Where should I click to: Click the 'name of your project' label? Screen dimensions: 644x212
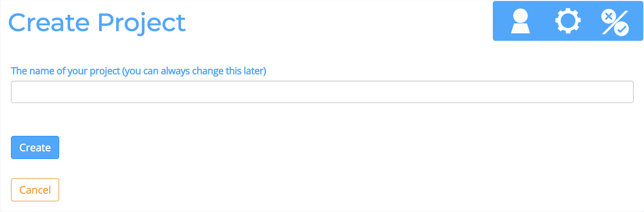[139, 71]
